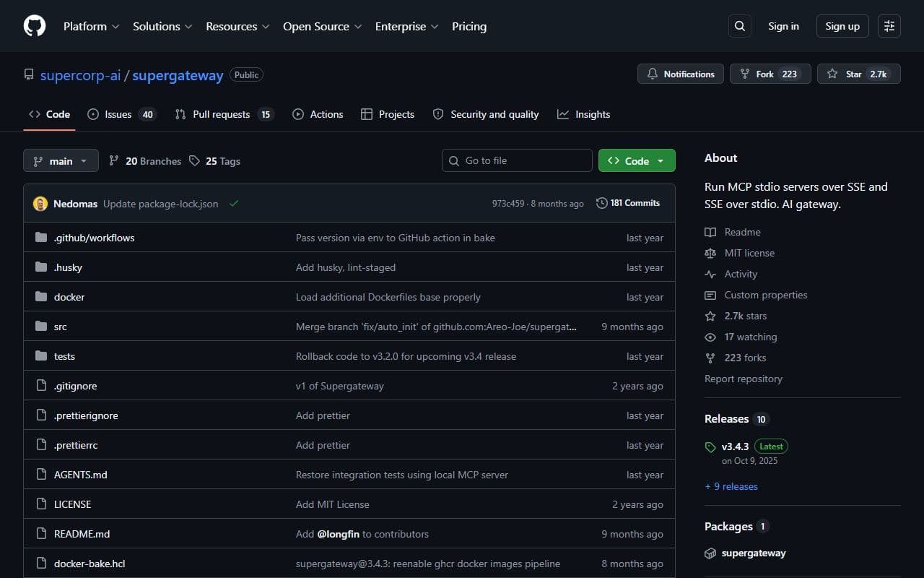Click the Nedomas avatar image
This screenshot has height=578, width=924.
(x=40, y=204)
